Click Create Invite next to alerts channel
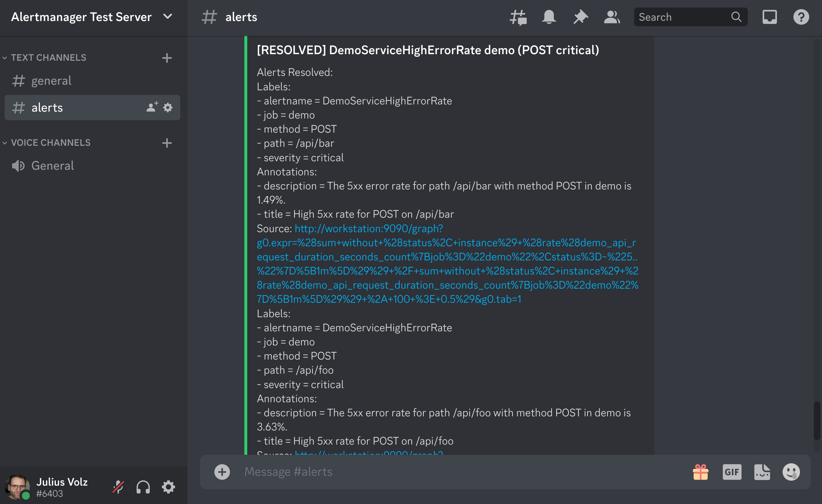 [152, 107]
